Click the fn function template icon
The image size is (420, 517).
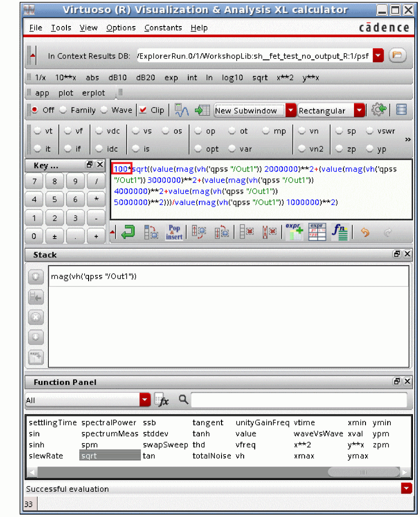pyautogui.click(x=340, y=232)
